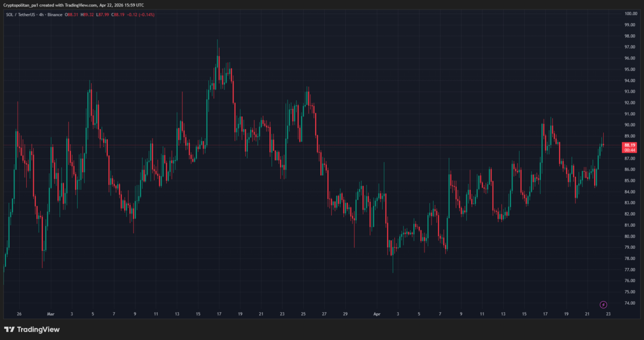This screenshot has height=340, width=644.
Task: Click the 90.00 label on price axis
Action: click(630, 124)
